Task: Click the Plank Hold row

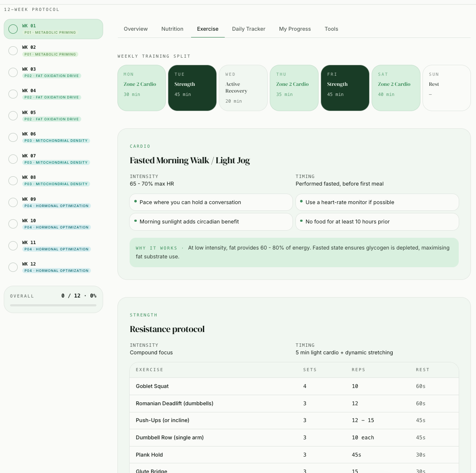Action: (294, 455)
